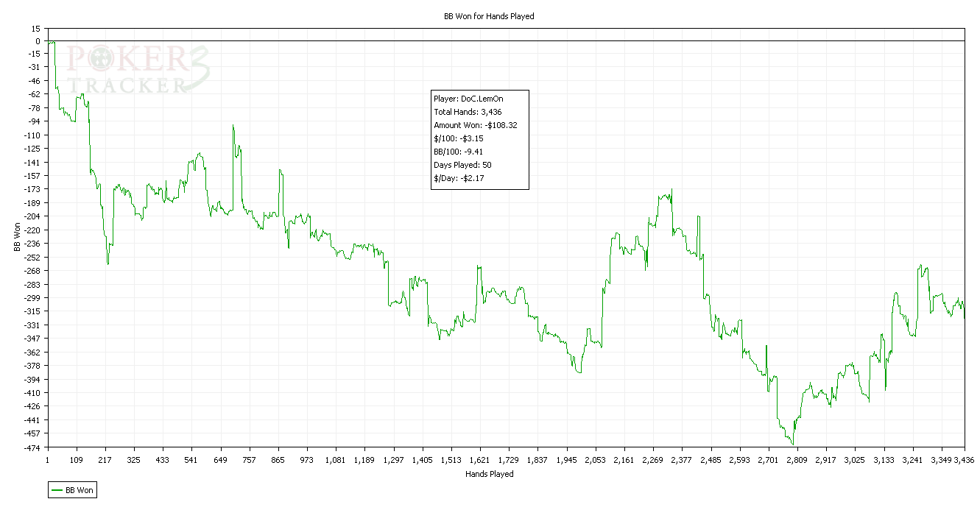The width and height of the screenshot is (980, 510).
Task: Click x-axis tick label 541
Action: coord(191,460)
